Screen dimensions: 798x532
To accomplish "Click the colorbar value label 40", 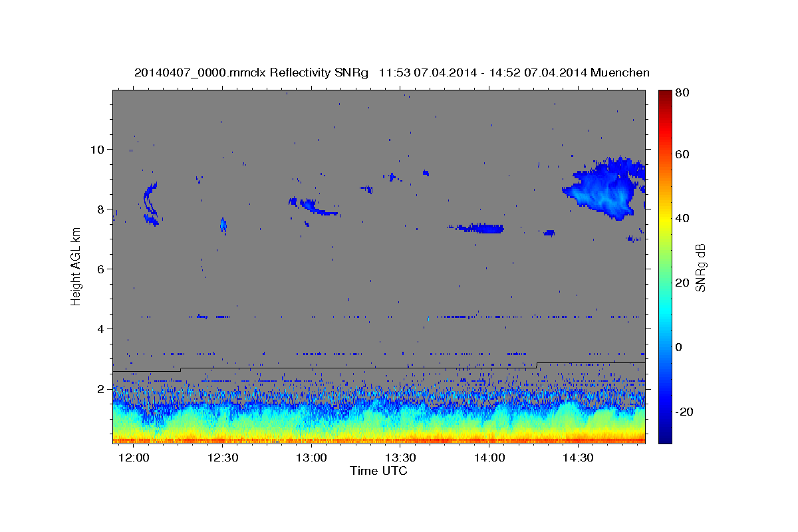I will pyautogui.click(x=682, y=218).
